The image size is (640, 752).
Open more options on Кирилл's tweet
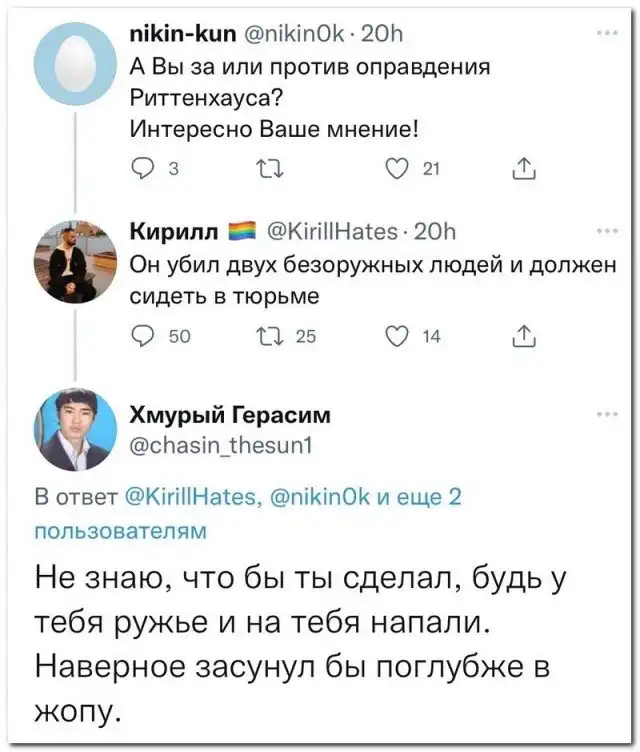(607, 229)
